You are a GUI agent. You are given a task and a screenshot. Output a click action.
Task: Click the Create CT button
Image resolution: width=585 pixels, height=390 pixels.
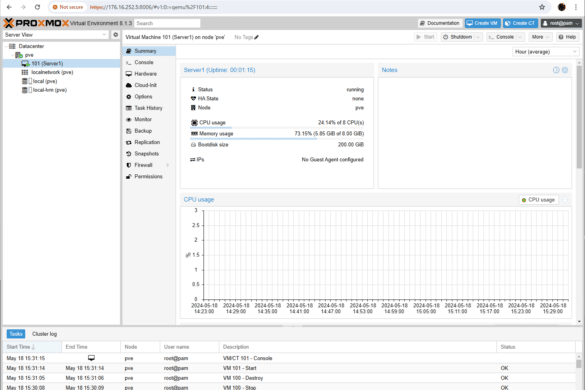pyautogui.click(x=520, y=23)
